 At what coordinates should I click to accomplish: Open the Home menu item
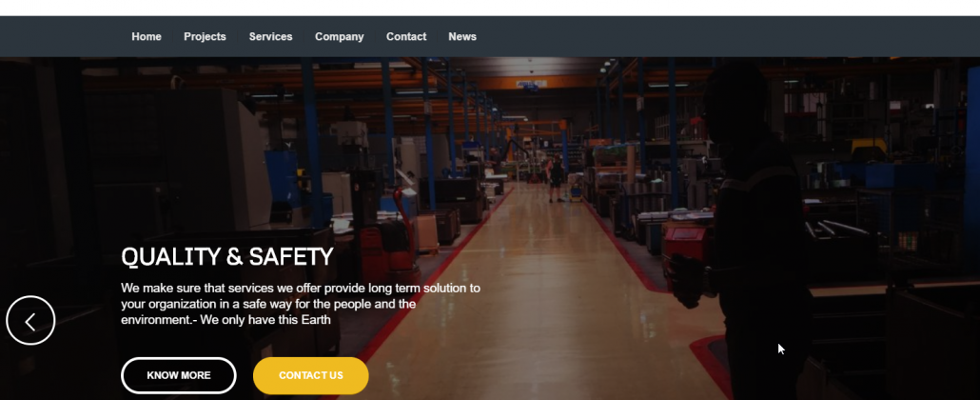click(147, 37)
